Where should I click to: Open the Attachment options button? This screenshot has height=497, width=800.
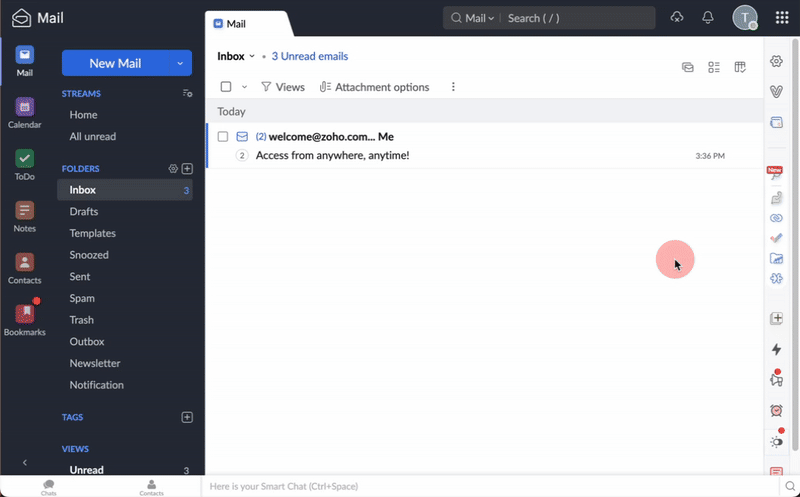pos(375,87)
